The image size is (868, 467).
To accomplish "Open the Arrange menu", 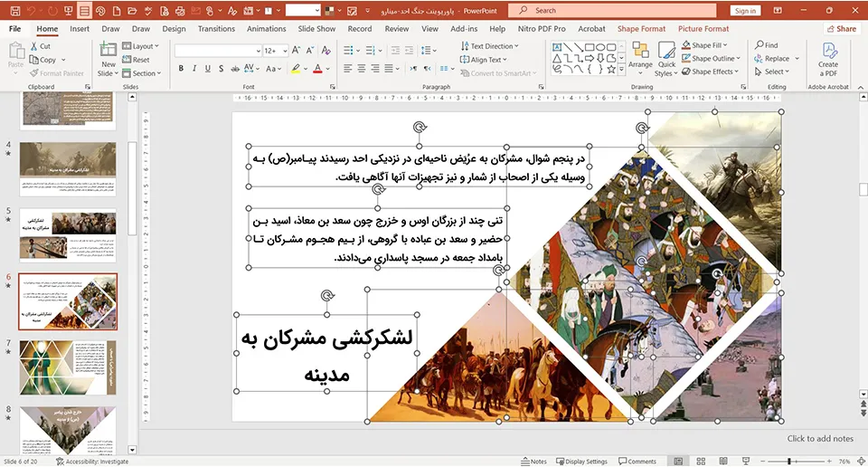I will (x=640, y=58).
